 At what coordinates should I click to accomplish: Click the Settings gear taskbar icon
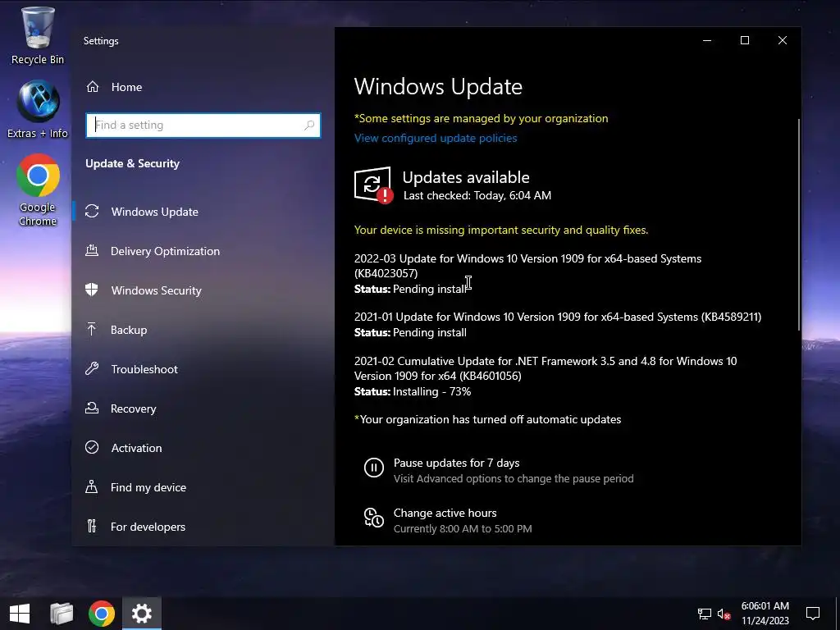[142, 614]
